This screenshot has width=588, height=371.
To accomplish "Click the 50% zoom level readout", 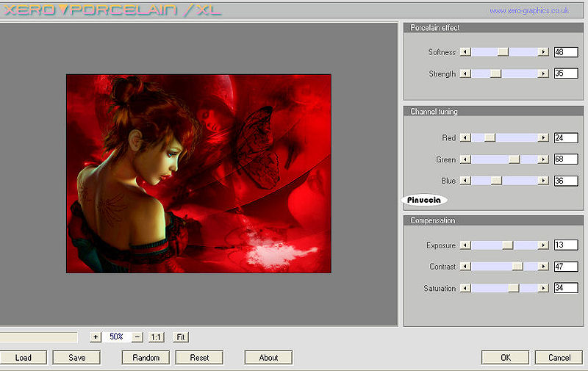I will pos(116,336).
